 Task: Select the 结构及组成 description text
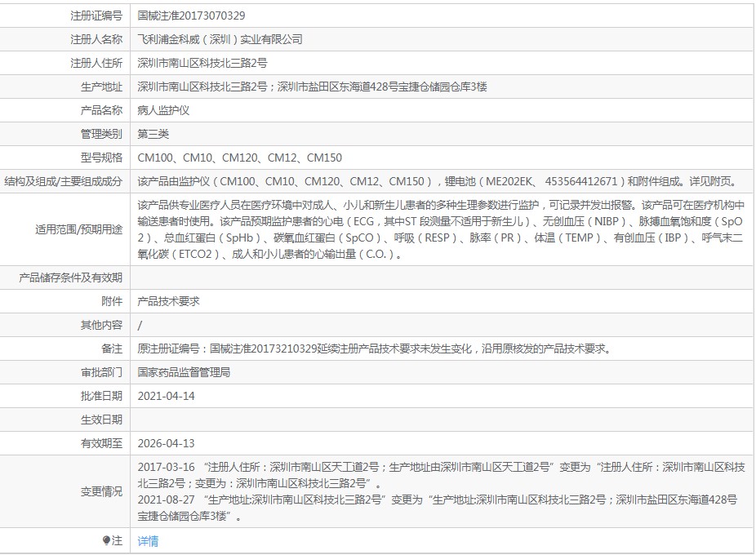[438, 181]
